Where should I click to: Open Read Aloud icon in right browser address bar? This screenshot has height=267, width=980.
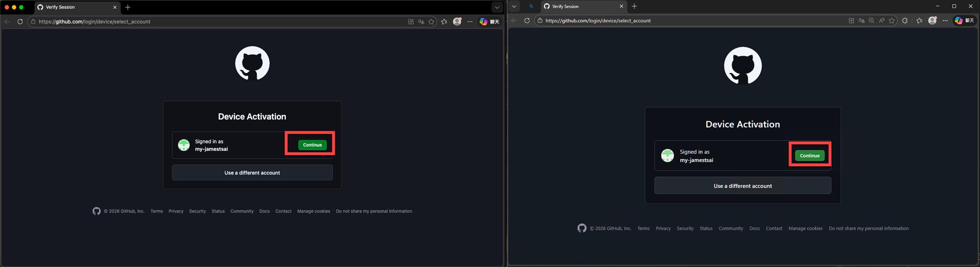tap(881, 21)
